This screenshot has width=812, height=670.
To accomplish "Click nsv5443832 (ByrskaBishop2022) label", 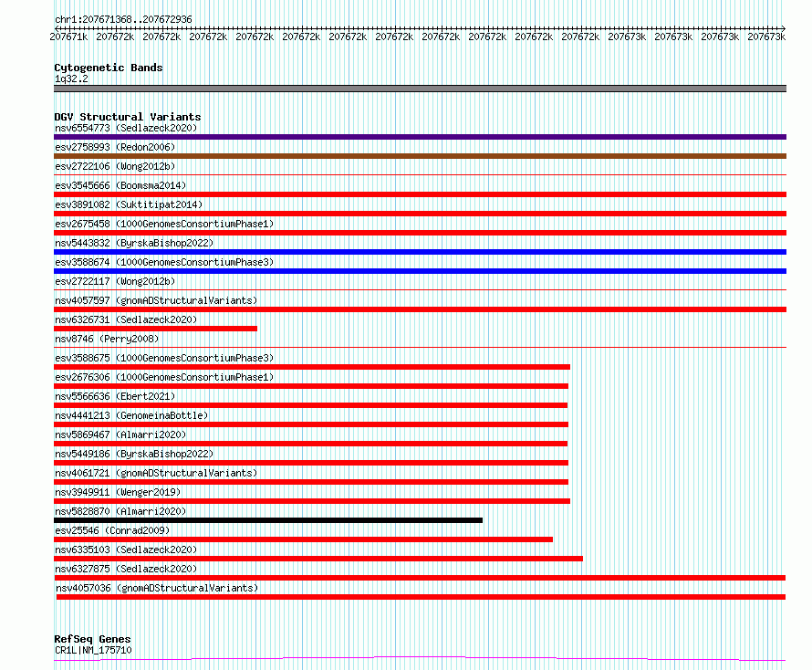I will click(x=134, y=243).
